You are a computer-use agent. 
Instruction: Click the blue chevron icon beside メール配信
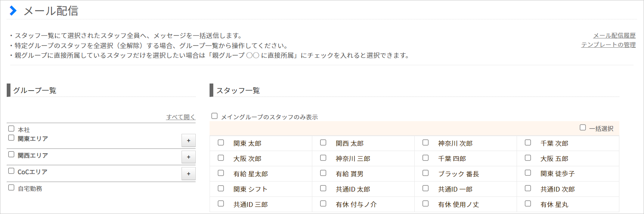point(13,11)
